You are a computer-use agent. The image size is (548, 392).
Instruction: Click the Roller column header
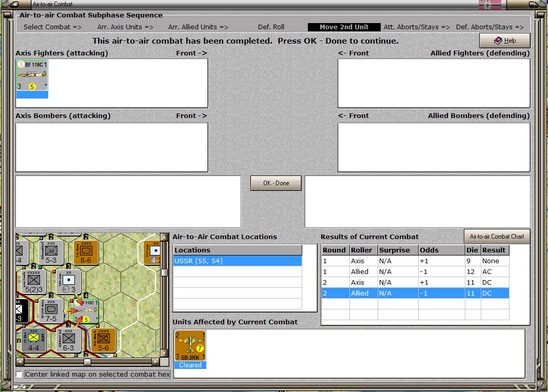363,250
